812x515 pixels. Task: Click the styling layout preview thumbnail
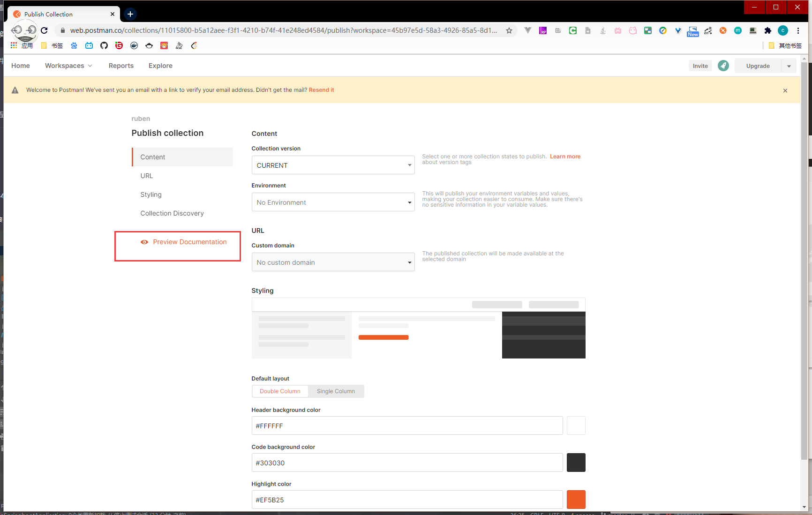point(418,328)
